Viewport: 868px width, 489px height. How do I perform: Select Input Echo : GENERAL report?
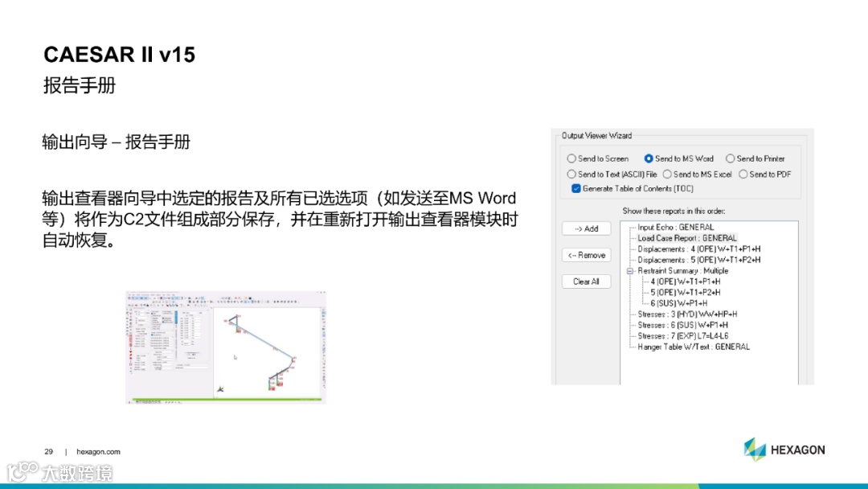(x=675, y=227)
